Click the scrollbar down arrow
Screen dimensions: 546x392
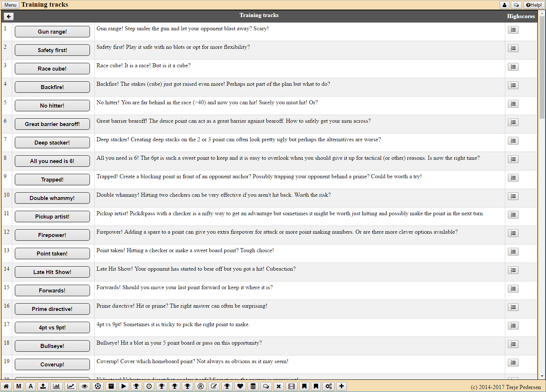click(x=542, y=376)
